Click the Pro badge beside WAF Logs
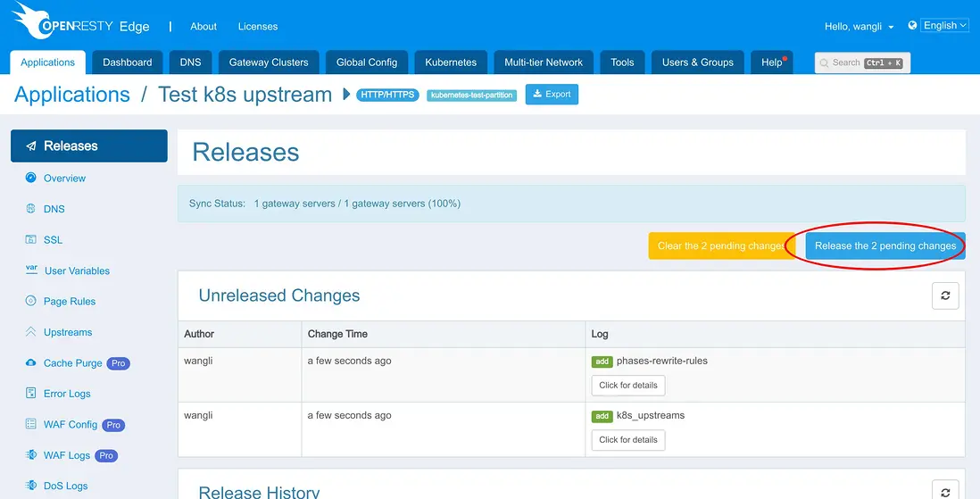This screenshot has height=499, width=980. point(106,456)
